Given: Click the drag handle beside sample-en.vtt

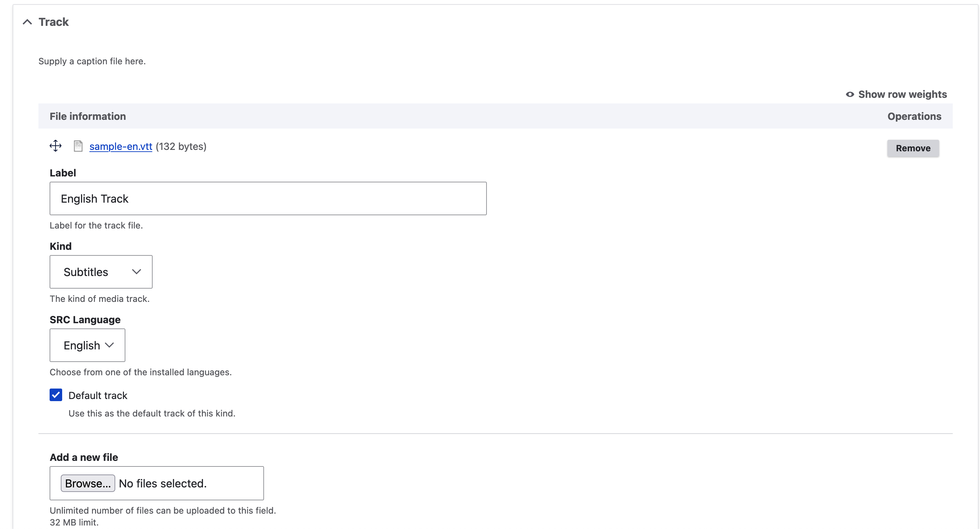Looking at the screenshot, I should (x=56, y=146).
